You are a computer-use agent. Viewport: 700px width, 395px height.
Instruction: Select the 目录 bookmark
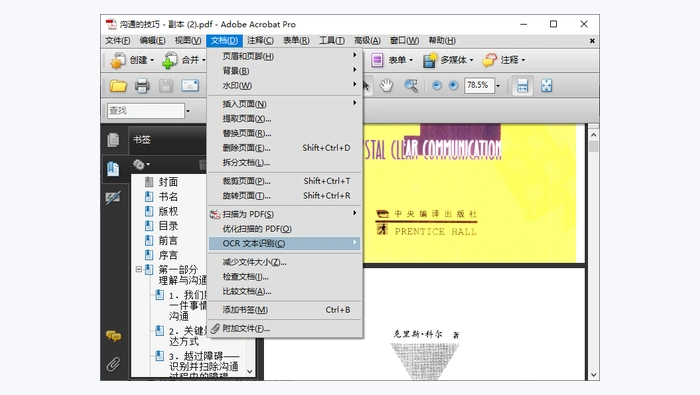coord(168,226)
